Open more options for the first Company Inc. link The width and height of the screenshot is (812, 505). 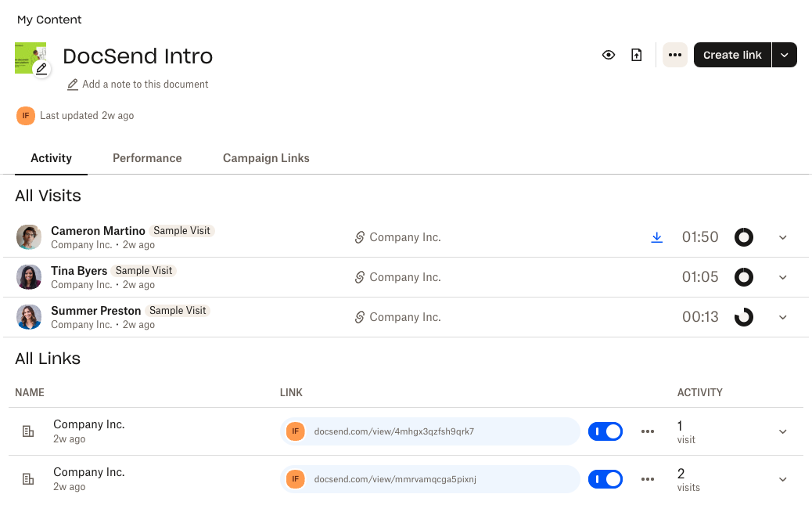648,431
